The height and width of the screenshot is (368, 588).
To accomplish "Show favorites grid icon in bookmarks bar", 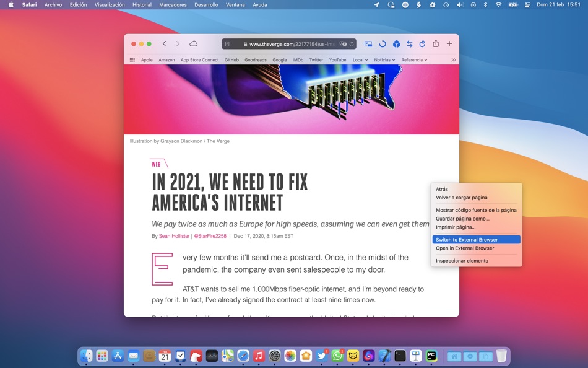I will [132, 60].
